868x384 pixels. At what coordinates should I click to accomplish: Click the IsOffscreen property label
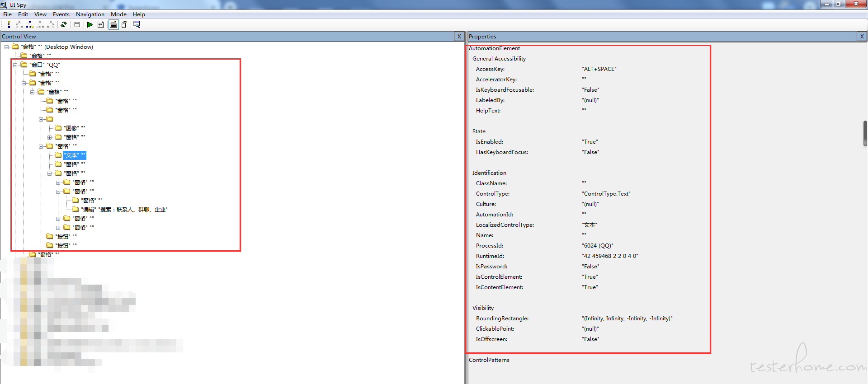click(491, 339)
